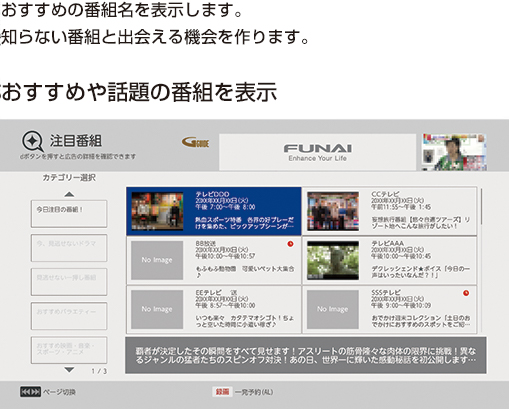Click the red 録画 button icon
This screenshot has height=409, width=509.
[222, 392]
